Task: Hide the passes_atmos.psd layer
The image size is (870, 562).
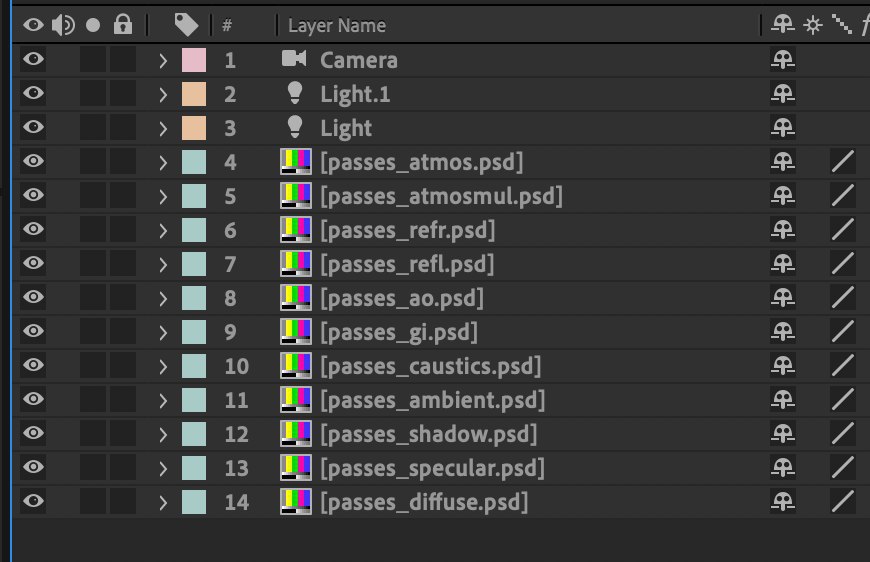Action: [x=33, y=161]
